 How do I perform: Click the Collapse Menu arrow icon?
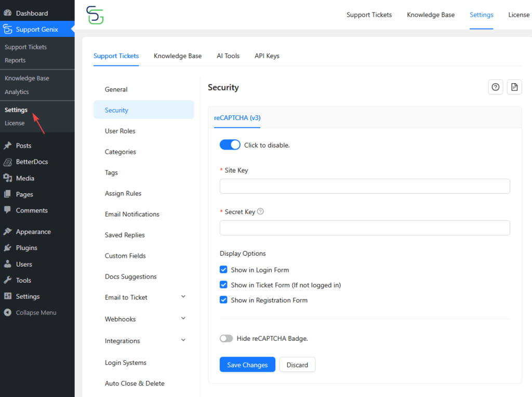(8, 313)
